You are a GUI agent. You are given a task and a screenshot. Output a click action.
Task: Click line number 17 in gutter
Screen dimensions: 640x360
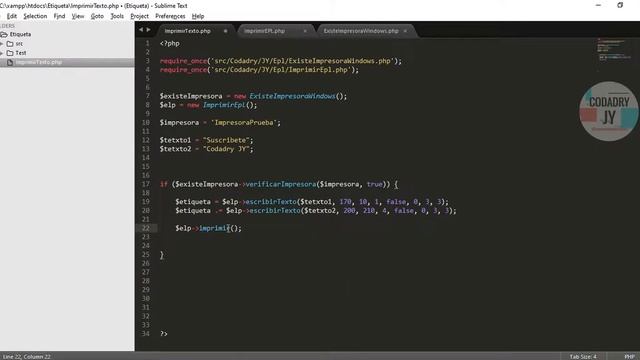coord(146,184)
